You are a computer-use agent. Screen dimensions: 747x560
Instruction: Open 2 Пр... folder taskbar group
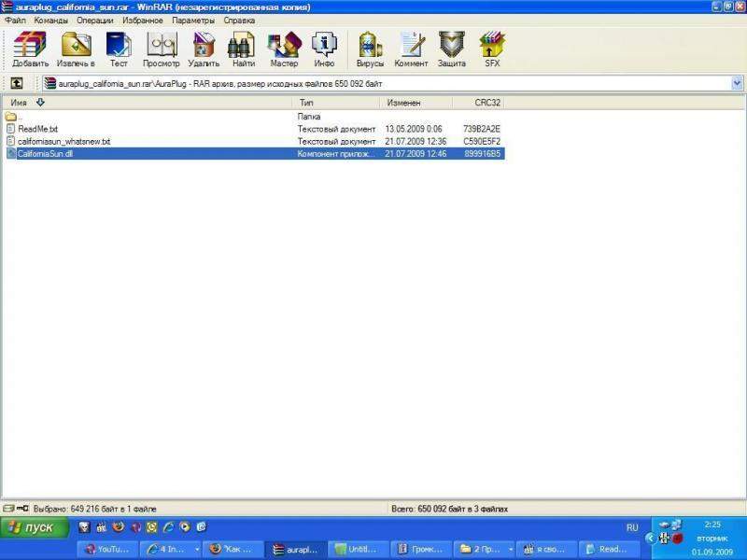click(484, 550)
